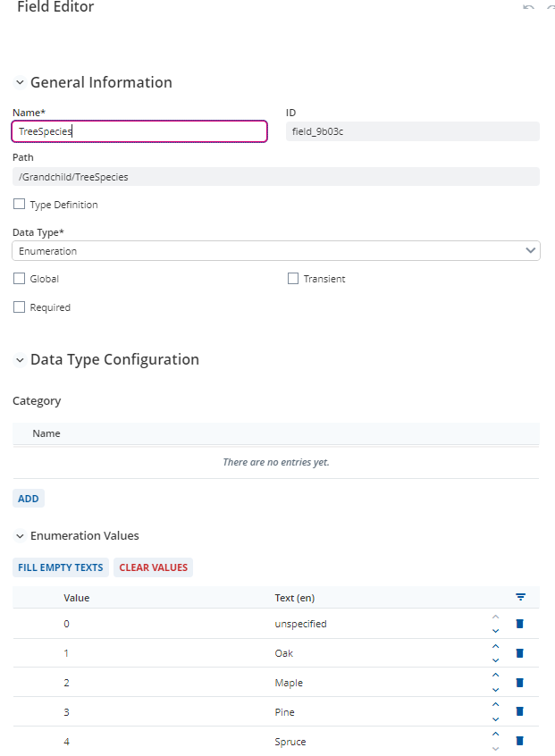Open the Data Type Enumeration dropdown
The width and height of the screenshot is (555, 756).
coord(276,251)
